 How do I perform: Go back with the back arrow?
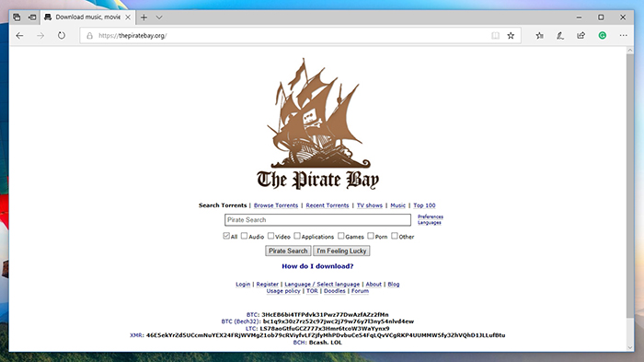(19, 36)
